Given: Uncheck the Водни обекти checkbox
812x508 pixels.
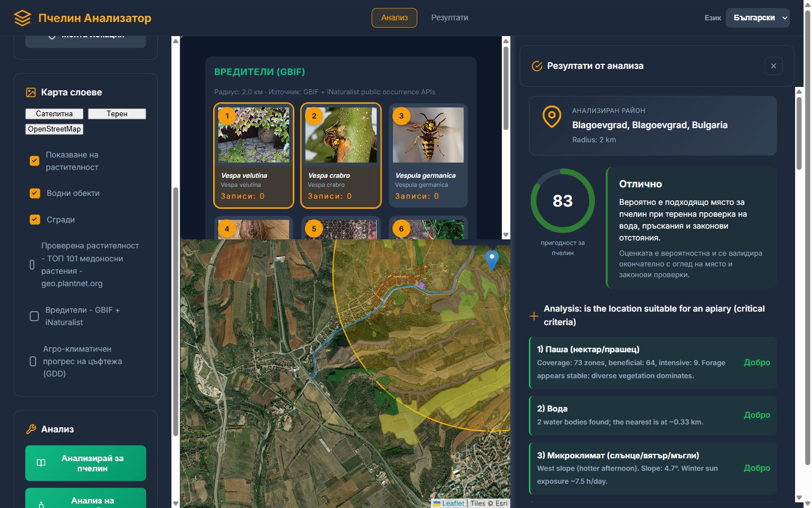Looking at the screenshot, I should (34, 193).
